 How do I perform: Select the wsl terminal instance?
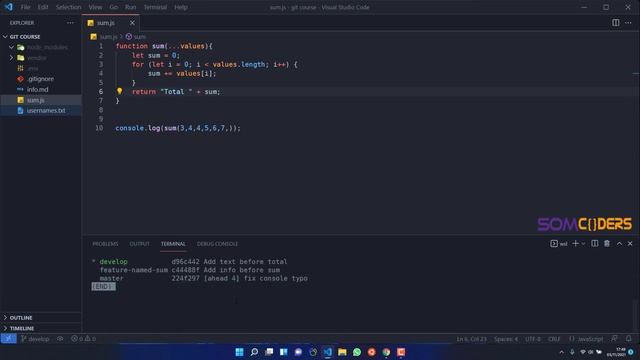pos(559,244)
